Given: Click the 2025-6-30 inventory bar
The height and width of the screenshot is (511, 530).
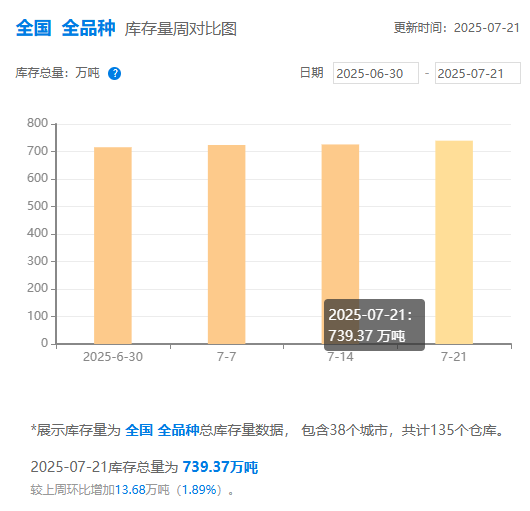Looking at the screenshot, I should 113,245.
